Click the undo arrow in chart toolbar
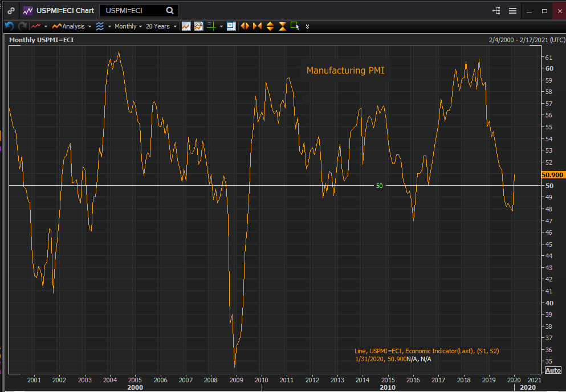Screen dimensions: 566x392 point(9,26)
